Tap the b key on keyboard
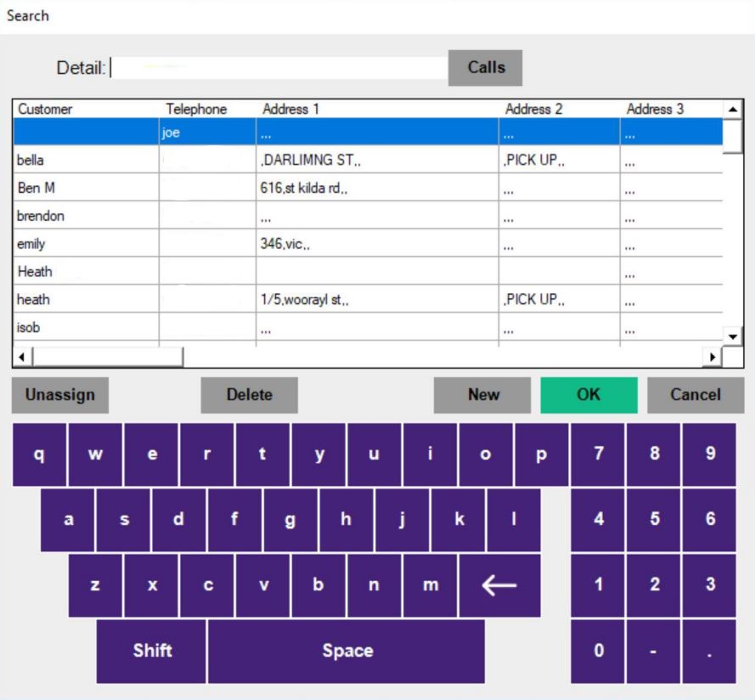755x700 pixels. point(318,585)
